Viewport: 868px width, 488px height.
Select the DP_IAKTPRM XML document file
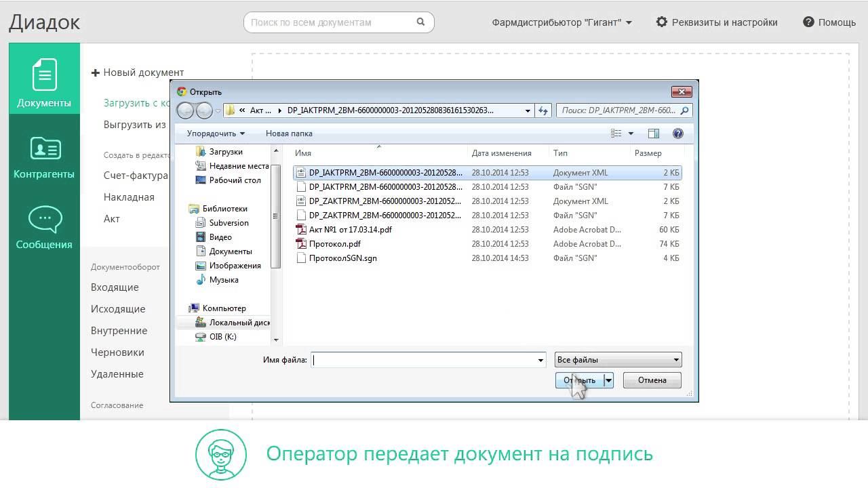coord(488,173)
